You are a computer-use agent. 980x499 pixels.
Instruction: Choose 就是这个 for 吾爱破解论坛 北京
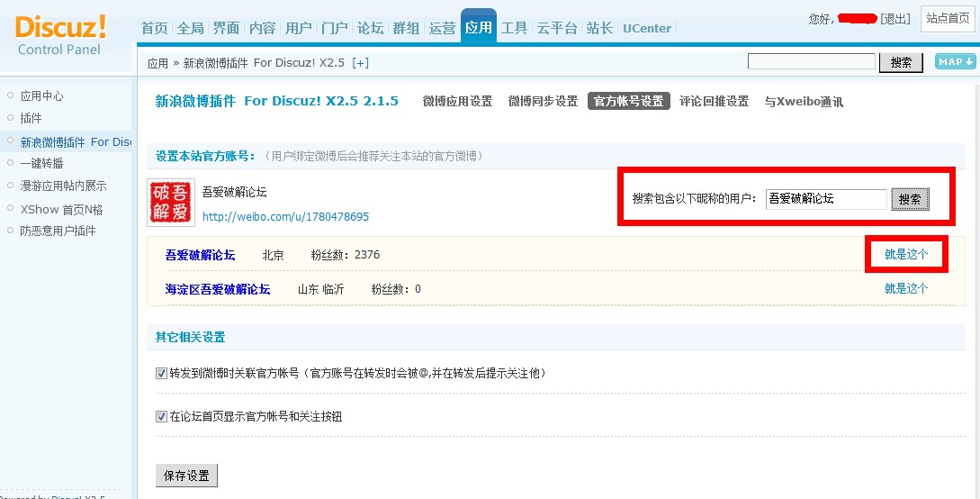click(x=906, y=254)
